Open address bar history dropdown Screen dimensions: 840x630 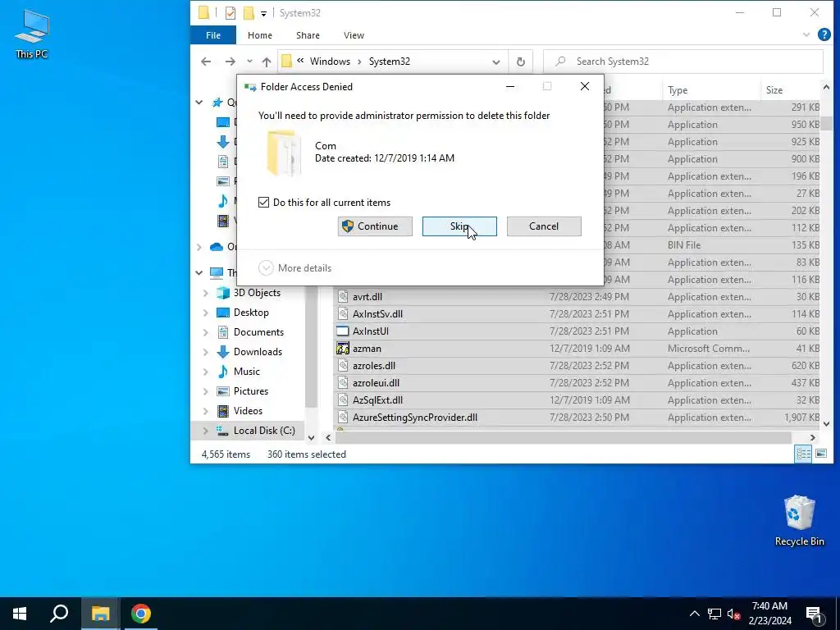496,62
